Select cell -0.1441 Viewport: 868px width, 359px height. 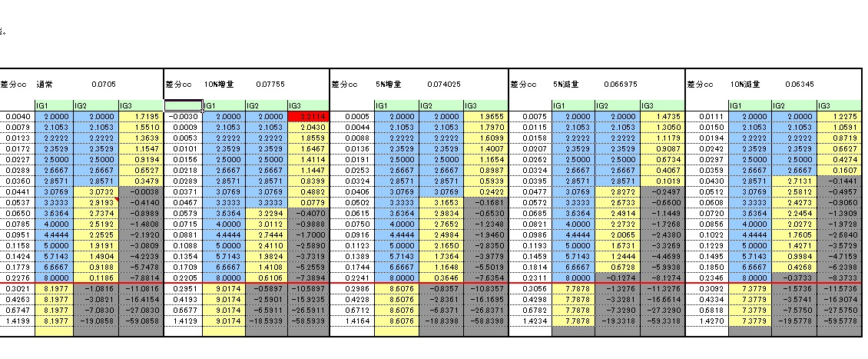point(840,181)
